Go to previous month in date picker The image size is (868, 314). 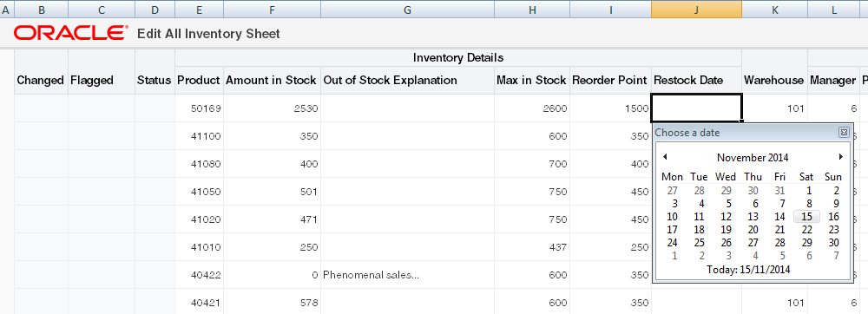[x=665, y=156]
